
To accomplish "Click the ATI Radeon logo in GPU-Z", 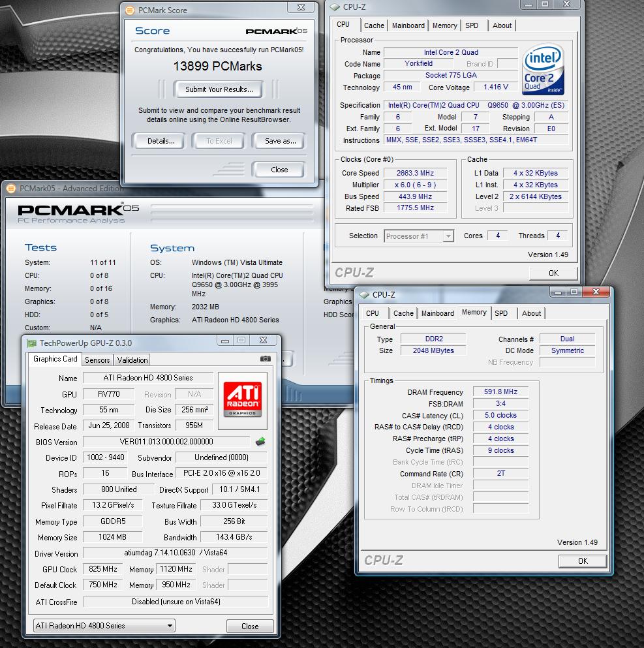I will (x=243, y=401).
